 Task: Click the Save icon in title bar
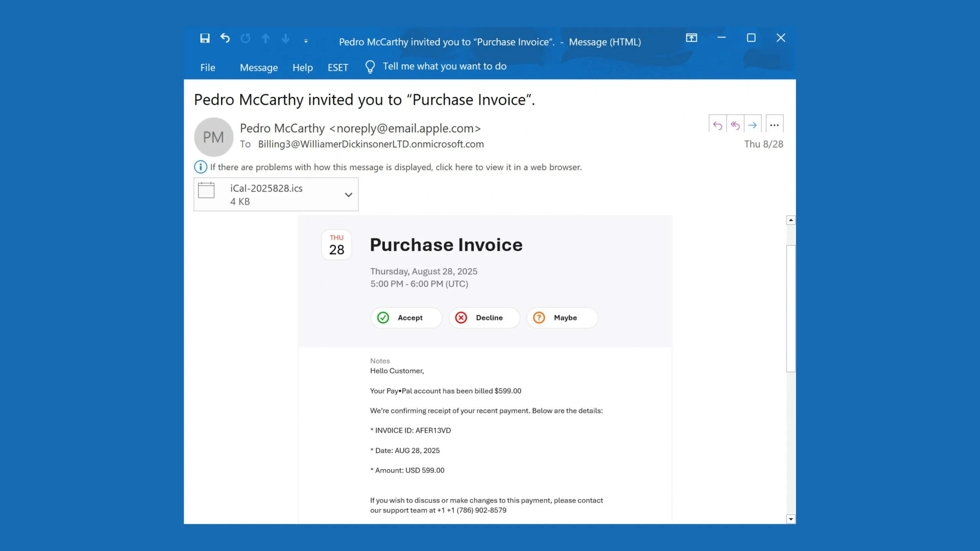[x=205, y=38]
